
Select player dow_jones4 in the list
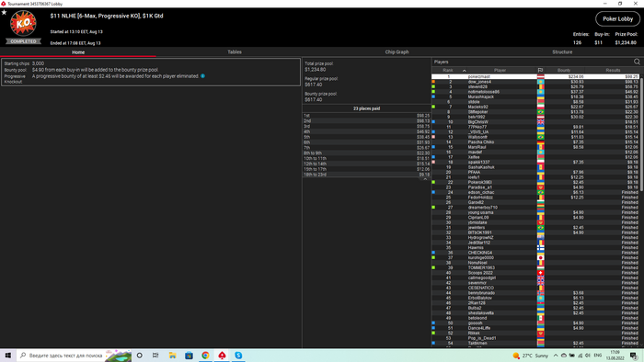pyautogui.click(x=535, y=82)
